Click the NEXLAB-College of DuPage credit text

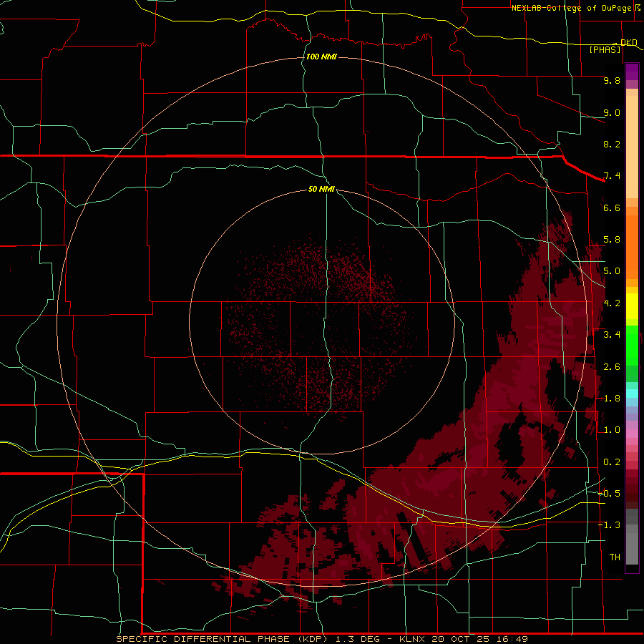point(571,8)
